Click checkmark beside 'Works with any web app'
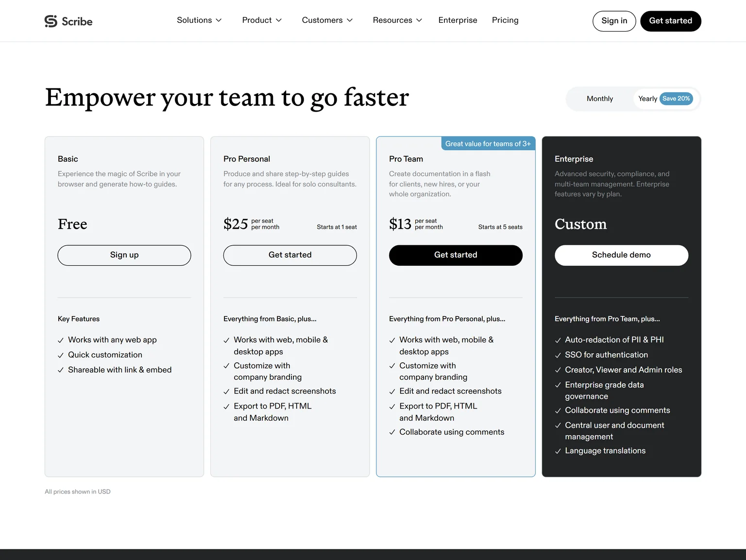 click(61, 340)
